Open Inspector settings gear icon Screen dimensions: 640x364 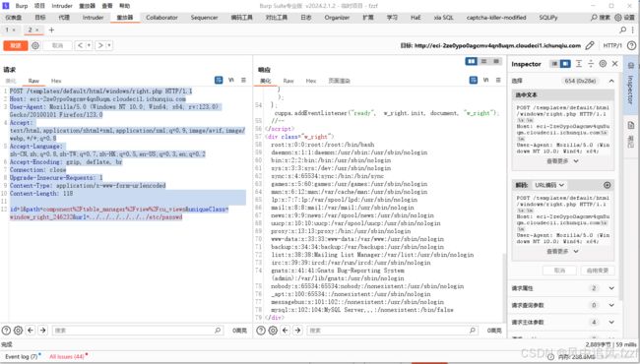[x=603, y=64]
